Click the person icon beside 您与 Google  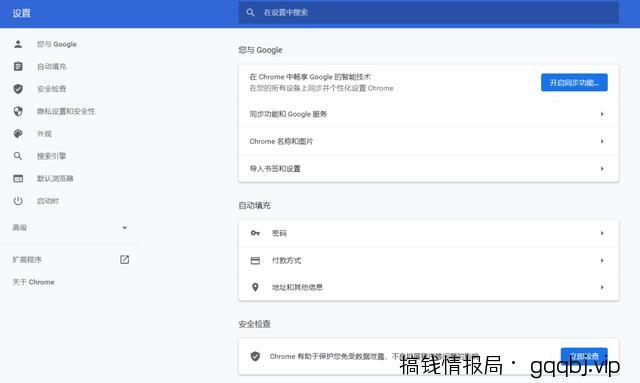(18, 44)
